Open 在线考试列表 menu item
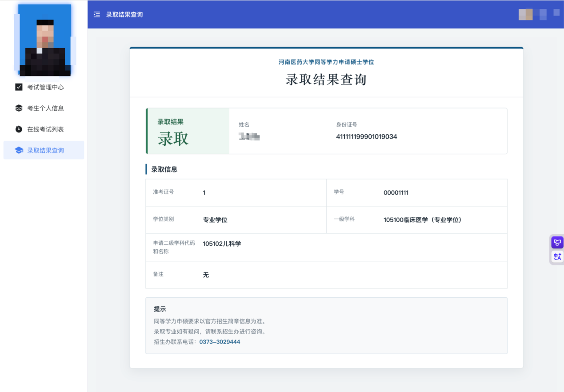564x392 pixels. pos(44,129)
